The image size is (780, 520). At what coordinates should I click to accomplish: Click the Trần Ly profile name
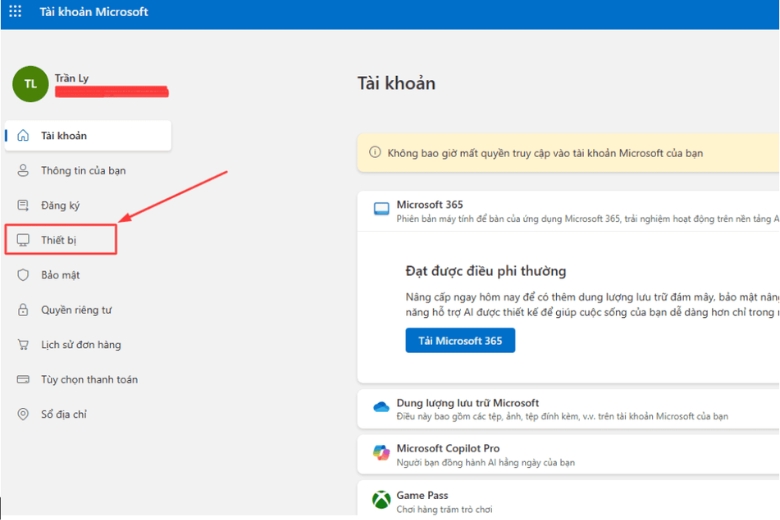tap(72, 78)
